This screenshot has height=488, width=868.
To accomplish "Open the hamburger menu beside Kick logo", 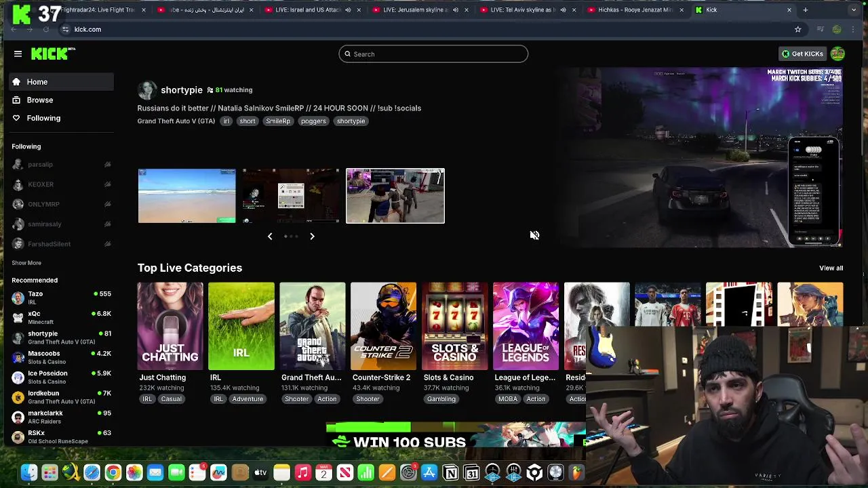I will point(18,54).
